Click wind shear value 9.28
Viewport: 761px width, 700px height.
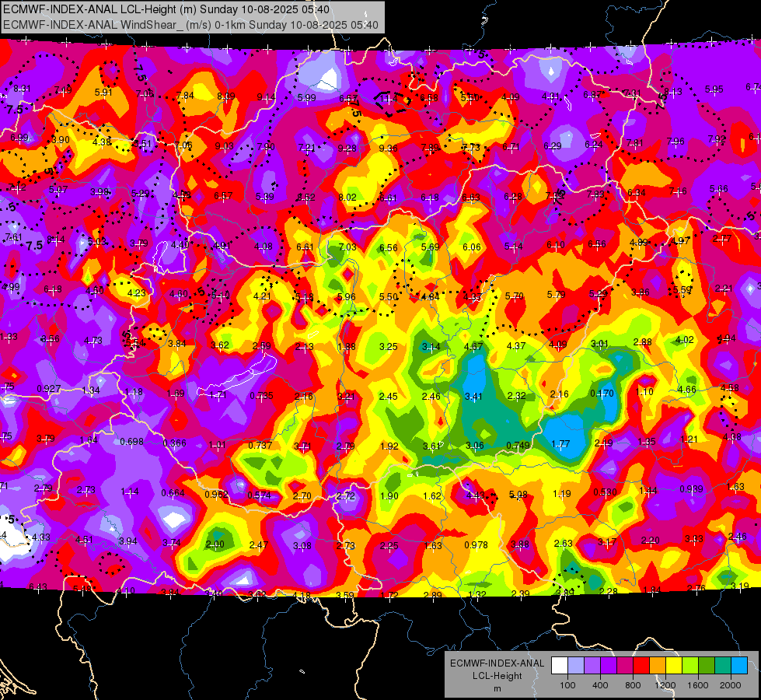click(x=347, y=148)
